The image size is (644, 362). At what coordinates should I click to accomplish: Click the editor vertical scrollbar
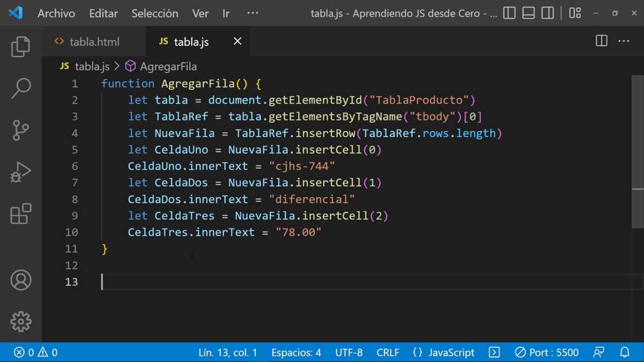tap(638, 193)
